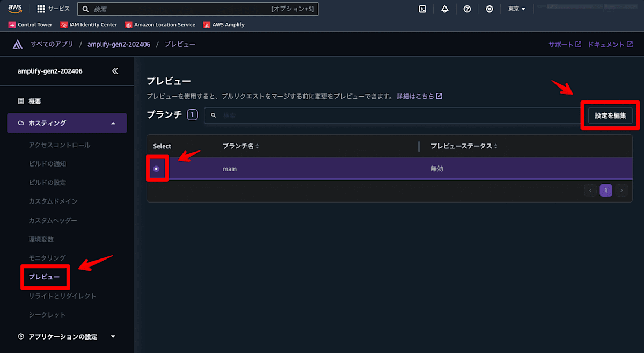This screenshot has width=644, height=353.
Task: Click amplify-gen2-202406 breadcrumb
Action: pos(119,44)
